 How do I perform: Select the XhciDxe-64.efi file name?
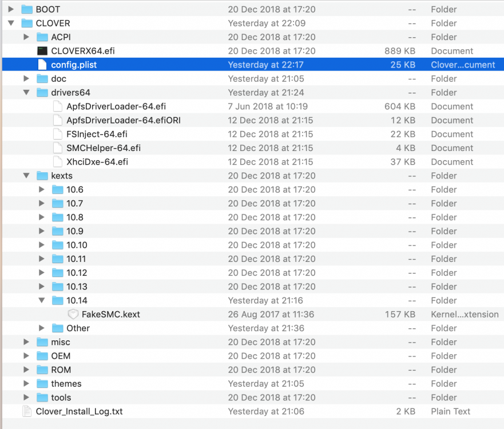point(97,162)
